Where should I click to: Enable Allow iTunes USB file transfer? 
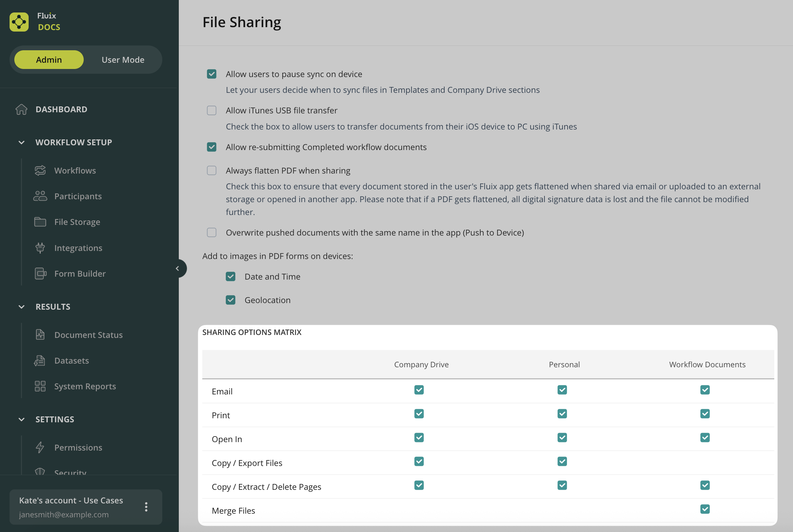click(211, 110)
